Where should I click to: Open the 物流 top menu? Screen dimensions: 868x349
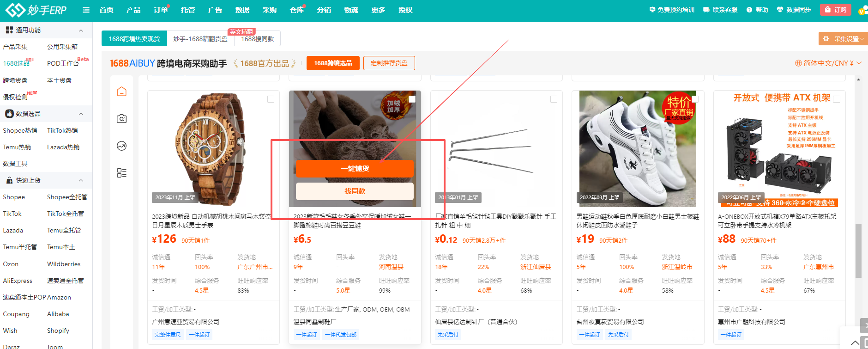[351, 10]
